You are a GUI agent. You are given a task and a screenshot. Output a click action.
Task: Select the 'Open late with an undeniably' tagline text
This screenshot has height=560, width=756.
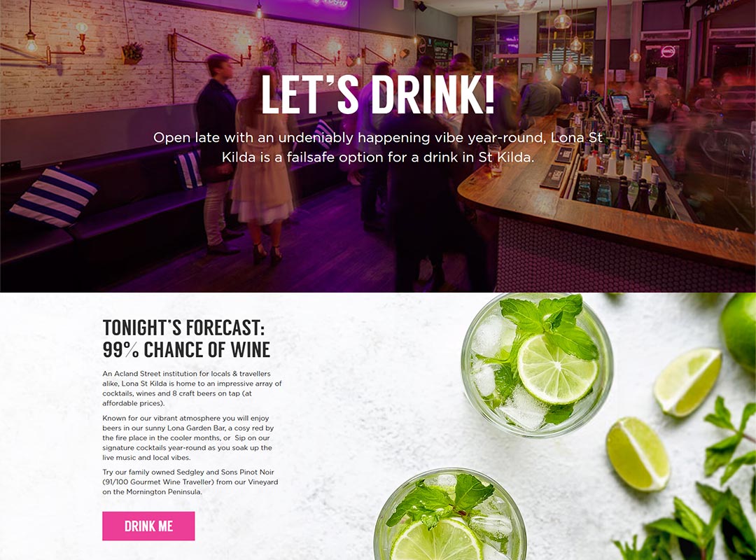[x=377, y=147]
